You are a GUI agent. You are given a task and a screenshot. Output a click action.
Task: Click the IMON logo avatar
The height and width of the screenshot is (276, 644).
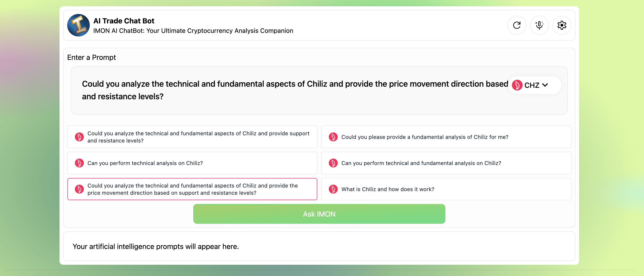coord(78,25)
